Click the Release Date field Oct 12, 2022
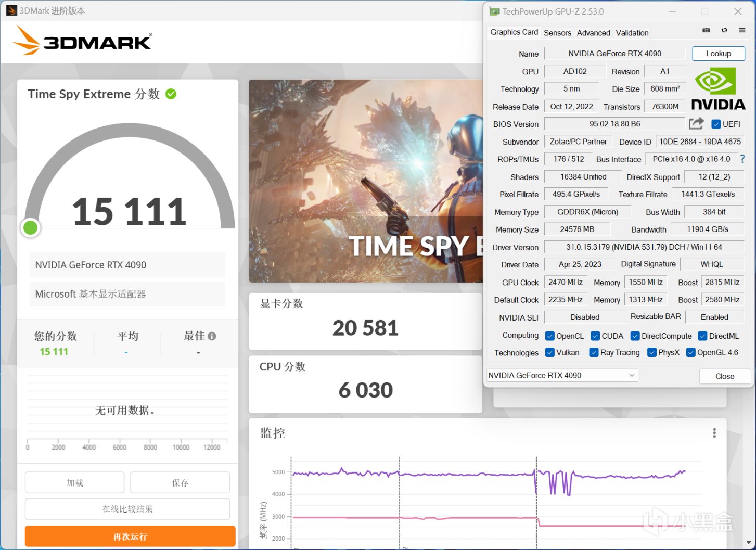Viewport: 756px width, 550px height. (x=571, y=107)
